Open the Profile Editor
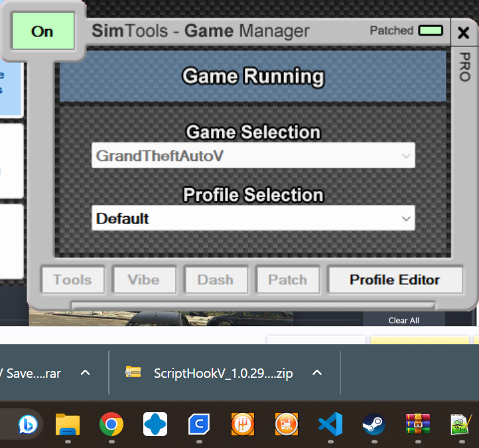 pos(395,280)
